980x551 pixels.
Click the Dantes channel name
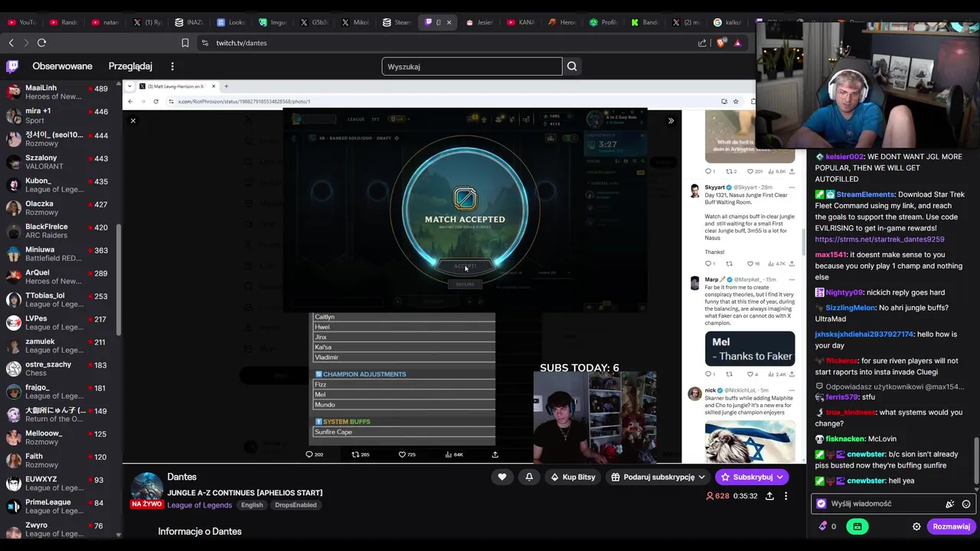click(x=182, y=477)
